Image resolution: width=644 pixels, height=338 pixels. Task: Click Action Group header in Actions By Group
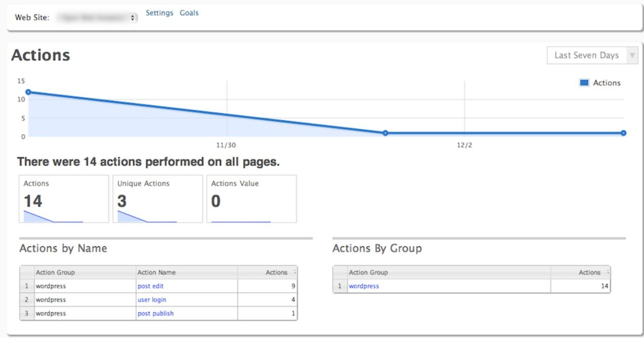[x=368, y=272]
